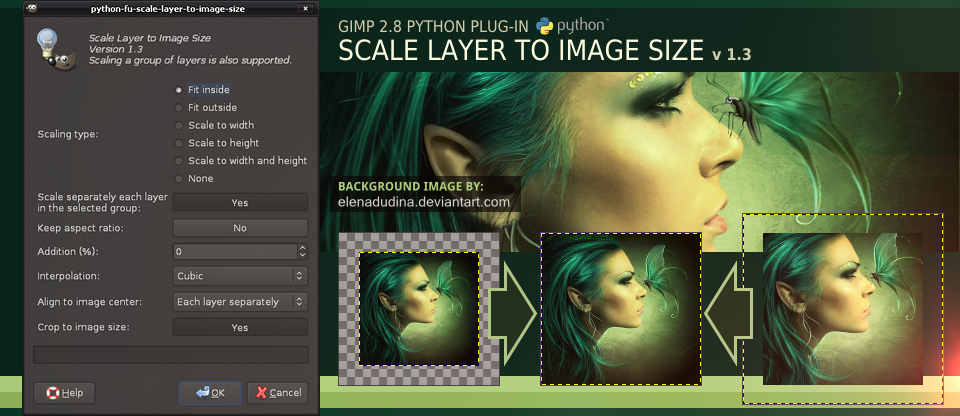
Task: Click the middle fitted image thumbnail
Action: click(620, 309)
